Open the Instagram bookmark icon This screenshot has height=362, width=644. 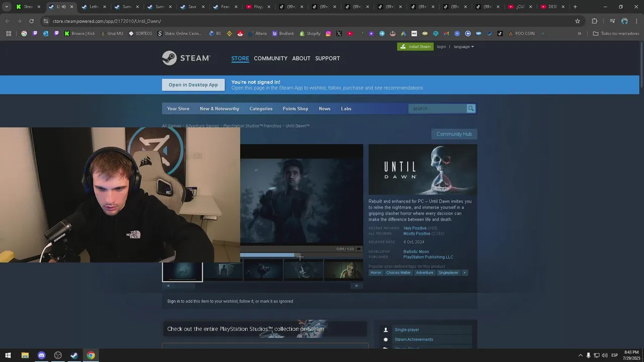click(328, 34)
